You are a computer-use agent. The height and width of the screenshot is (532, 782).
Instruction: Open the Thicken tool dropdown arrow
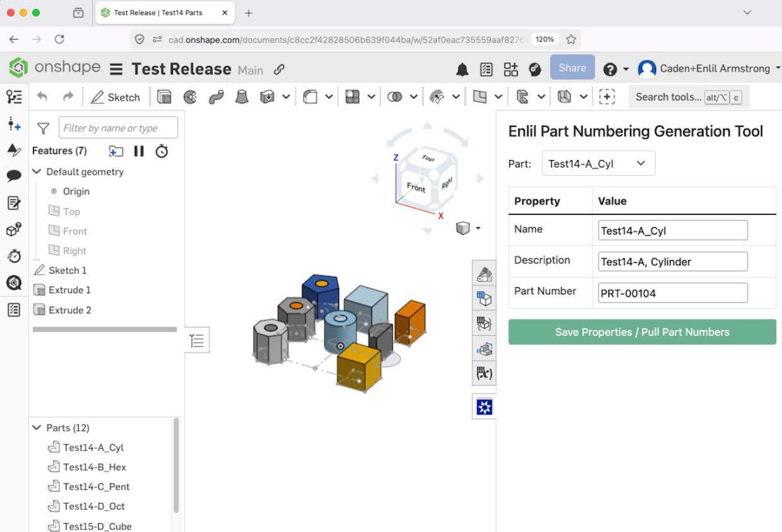coord(285,97)
